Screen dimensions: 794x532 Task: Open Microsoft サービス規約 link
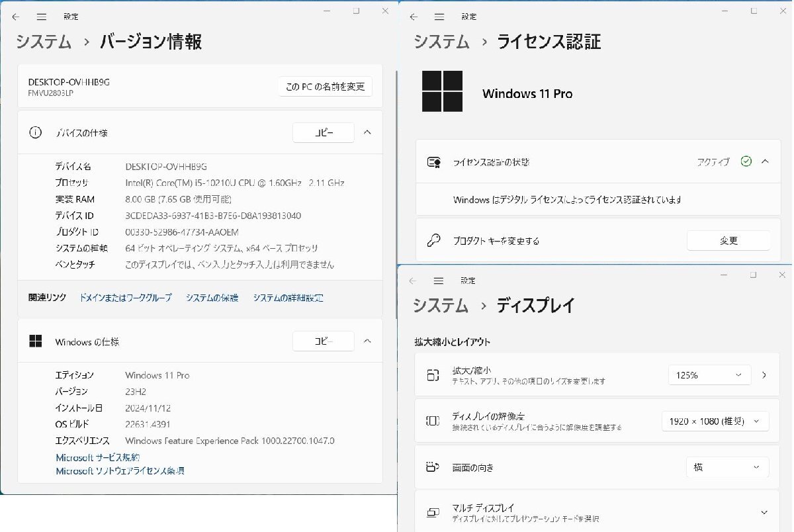point(97,457)
